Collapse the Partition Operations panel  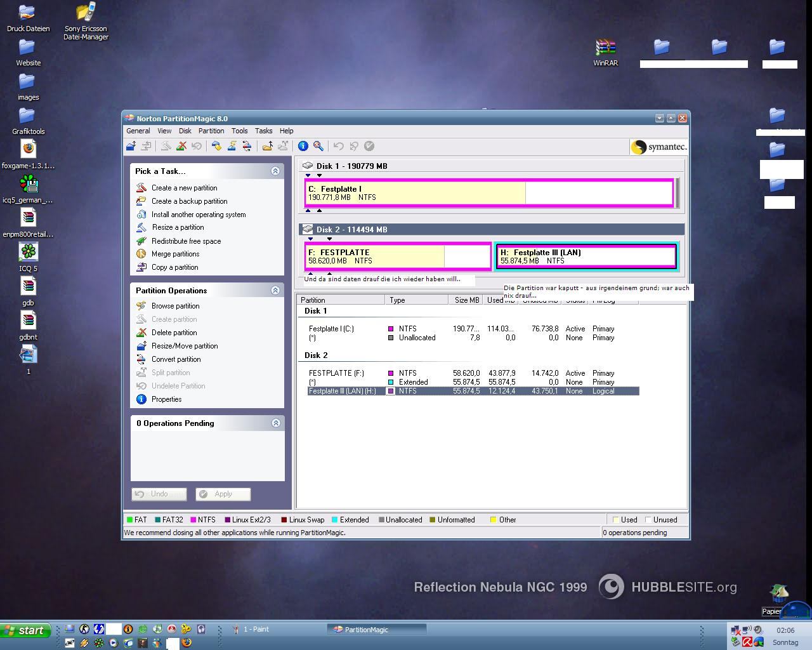pos(275,290)
